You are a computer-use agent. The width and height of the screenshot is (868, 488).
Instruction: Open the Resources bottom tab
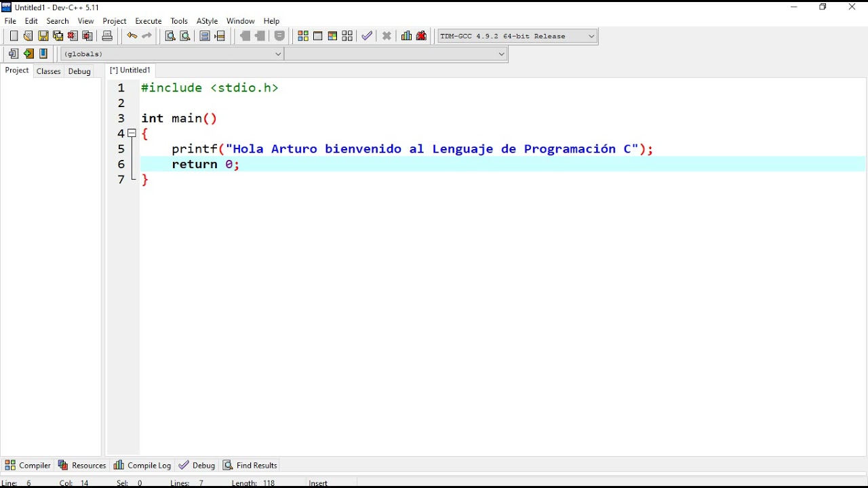click(82, 465)
